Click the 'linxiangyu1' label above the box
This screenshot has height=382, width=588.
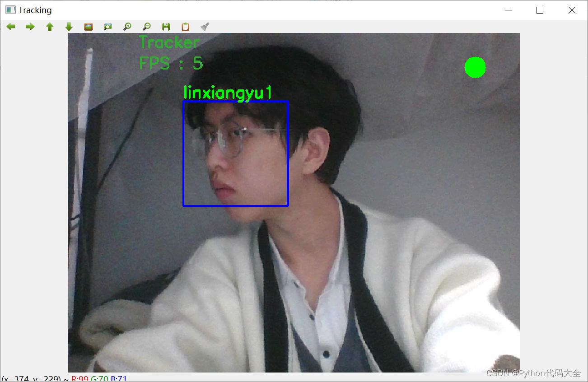(228, 93)
